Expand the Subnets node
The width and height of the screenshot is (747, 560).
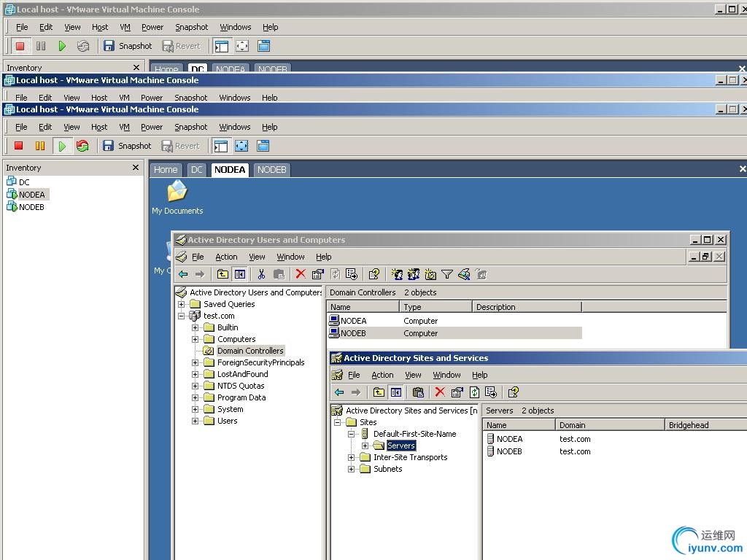[351, 469]
